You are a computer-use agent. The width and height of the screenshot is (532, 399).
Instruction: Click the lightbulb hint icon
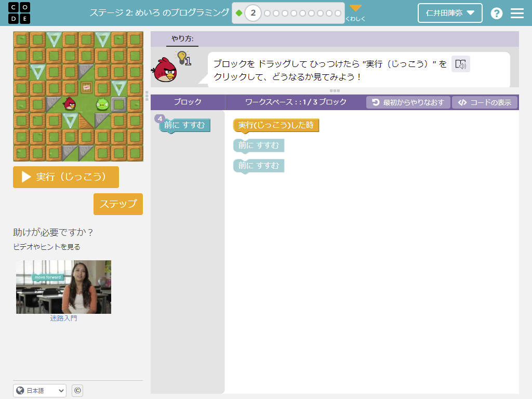[x=183, y=58]
